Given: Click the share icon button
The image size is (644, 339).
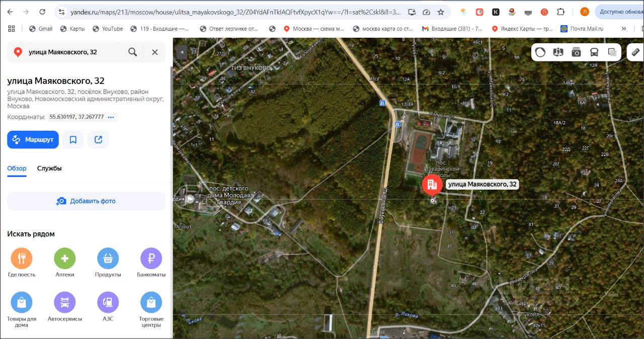Looking at the screenshot, I should click(x=98, y=140).
